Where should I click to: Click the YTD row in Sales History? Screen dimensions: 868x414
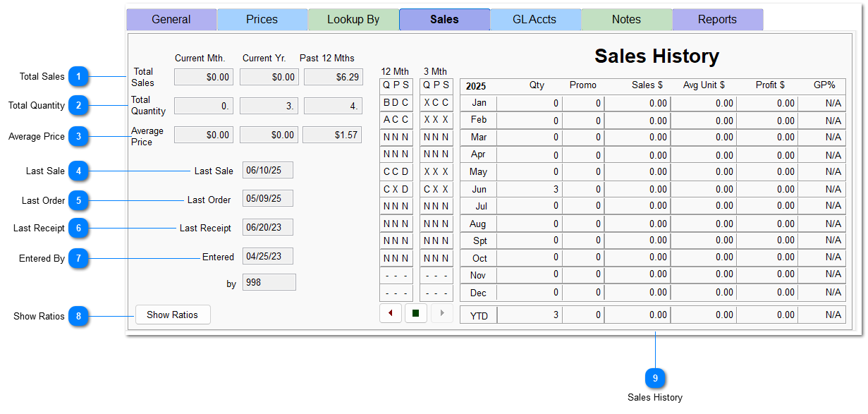pos(478,315)
